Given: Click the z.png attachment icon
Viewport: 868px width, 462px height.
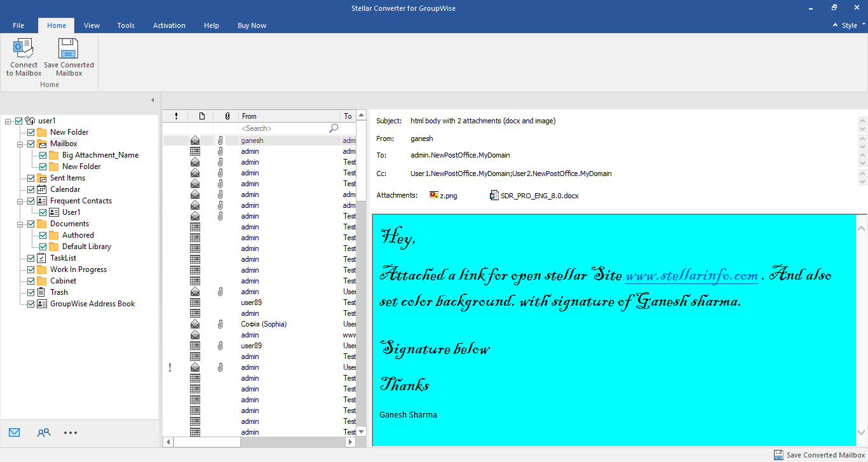Looking at the screenshot, I should click(x=434, y=195).
